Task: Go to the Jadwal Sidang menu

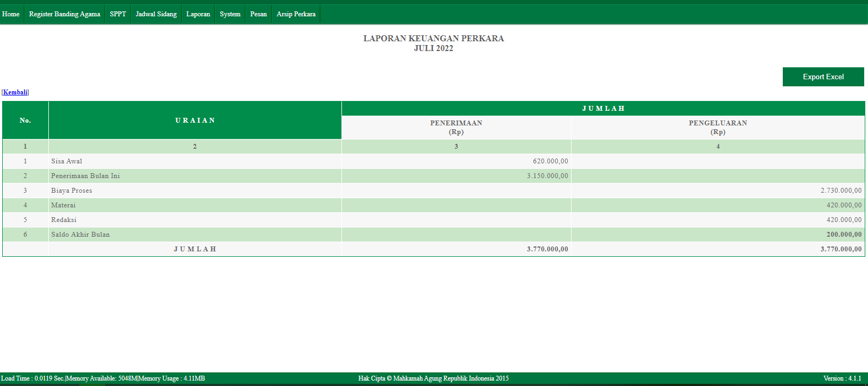Action: 156,14
